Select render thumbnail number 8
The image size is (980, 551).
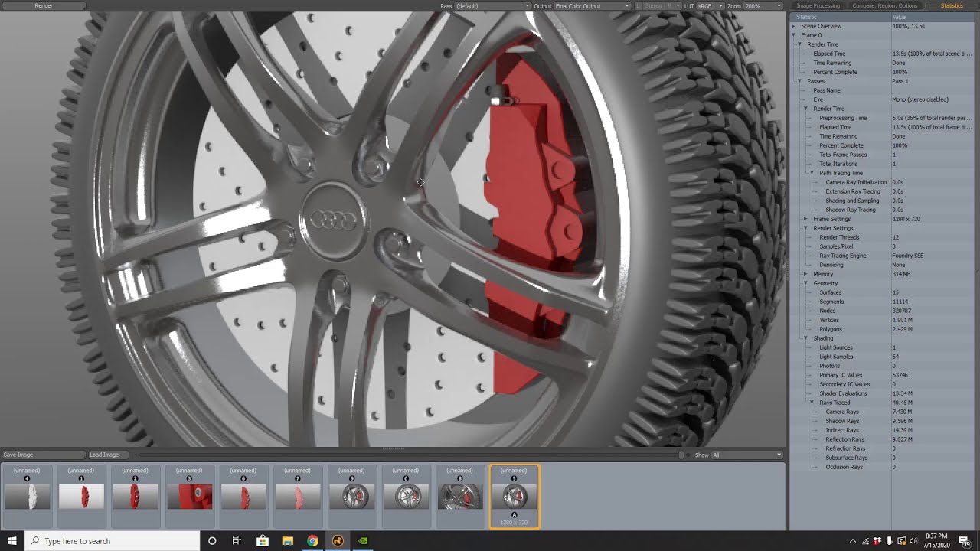pos(459,496)
